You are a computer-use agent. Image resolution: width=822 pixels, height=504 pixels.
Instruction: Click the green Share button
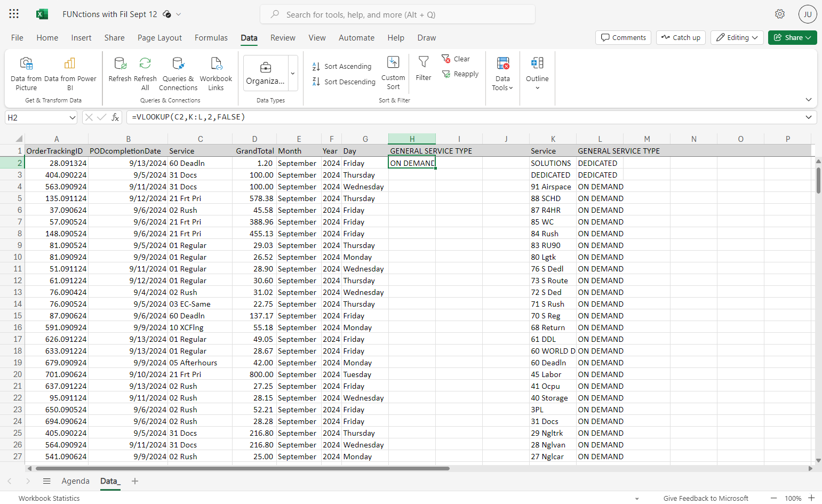point(793,37)
